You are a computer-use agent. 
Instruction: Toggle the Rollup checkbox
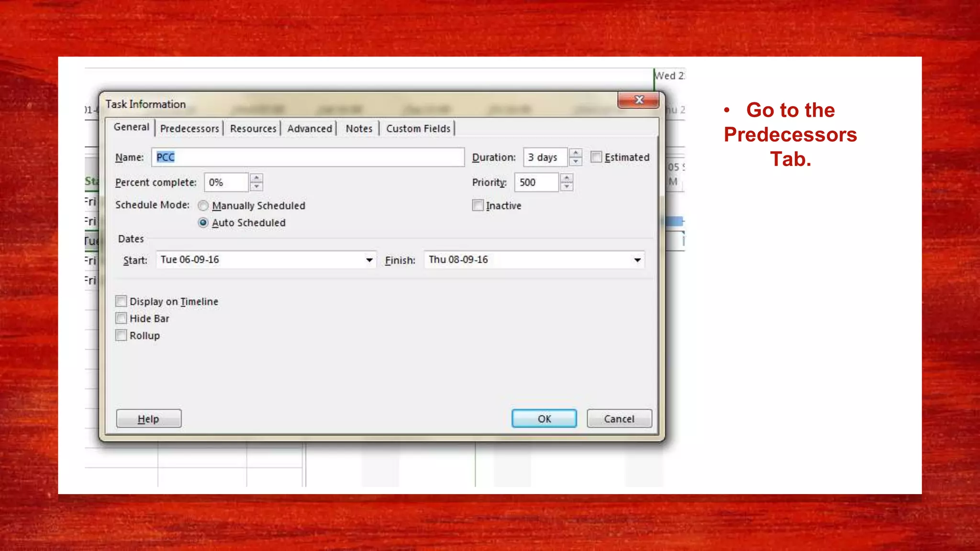click(121, 335)
